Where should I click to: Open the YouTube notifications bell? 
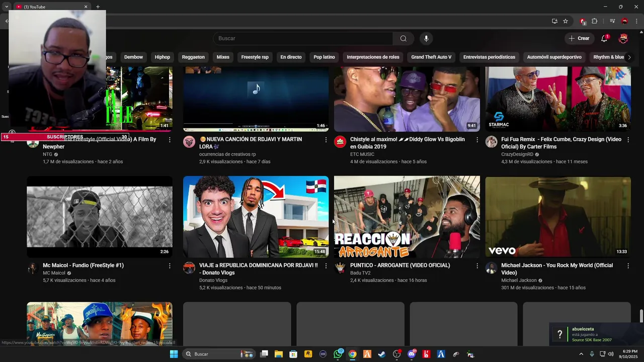[604, 38]
